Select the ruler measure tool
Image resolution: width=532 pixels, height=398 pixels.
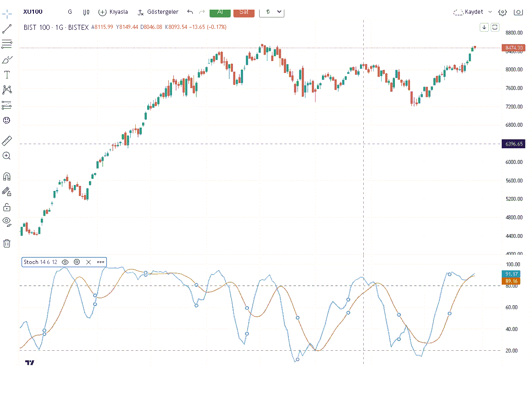[7, 140]
